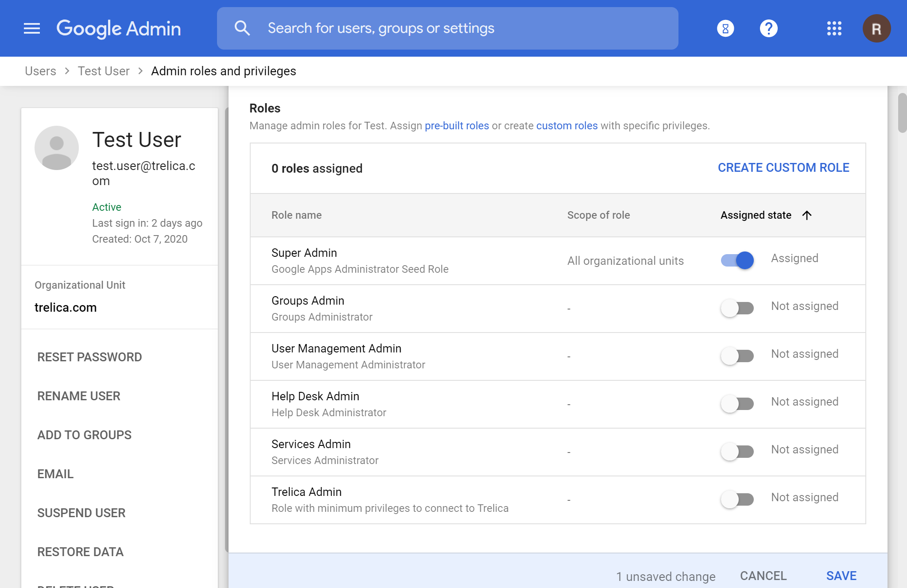
Task: Click the Role name column header
Action: (296, 215)
